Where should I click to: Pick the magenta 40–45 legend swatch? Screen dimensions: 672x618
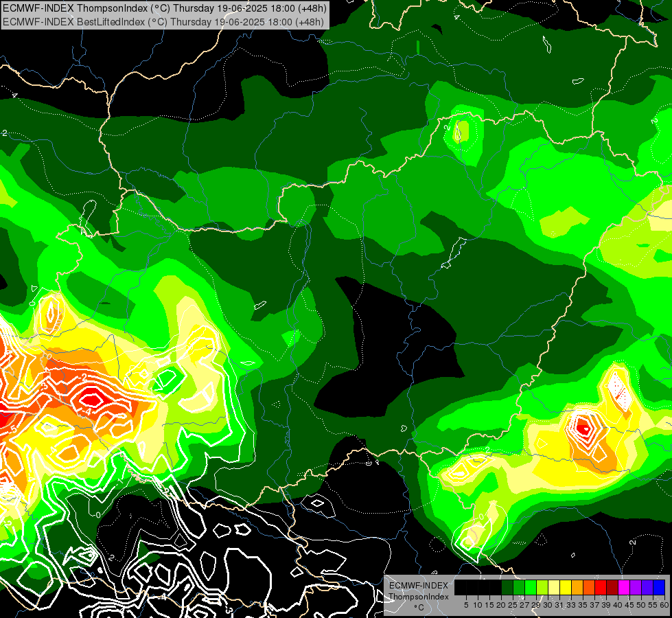pyautogui.click(x=624, y=588)
